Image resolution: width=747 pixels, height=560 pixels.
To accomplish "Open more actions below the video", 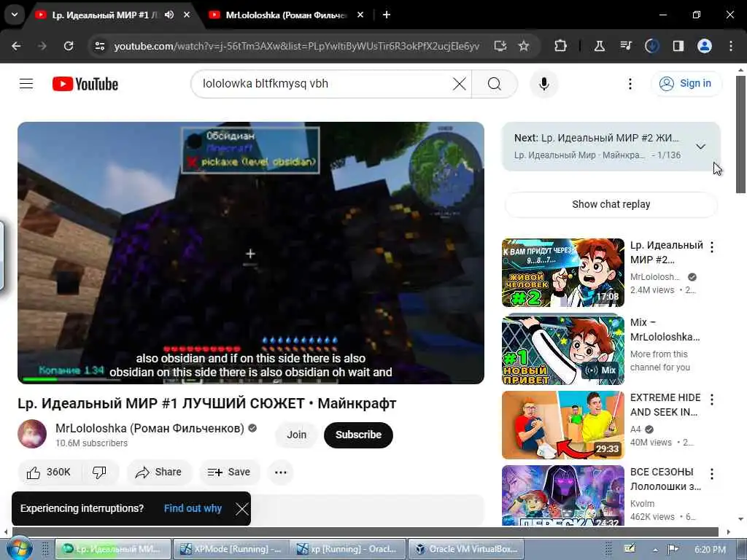I will click(x=281, y=472).
